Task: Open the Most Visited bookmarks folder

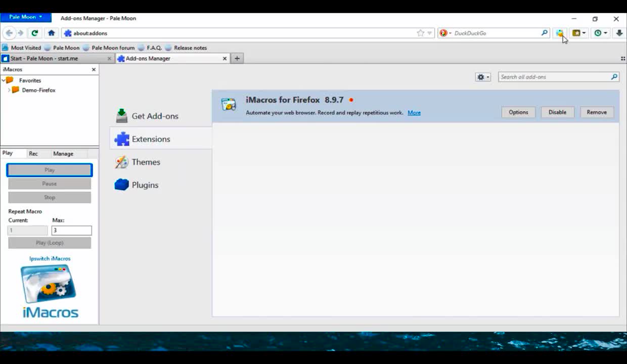Action: (22, 48)
